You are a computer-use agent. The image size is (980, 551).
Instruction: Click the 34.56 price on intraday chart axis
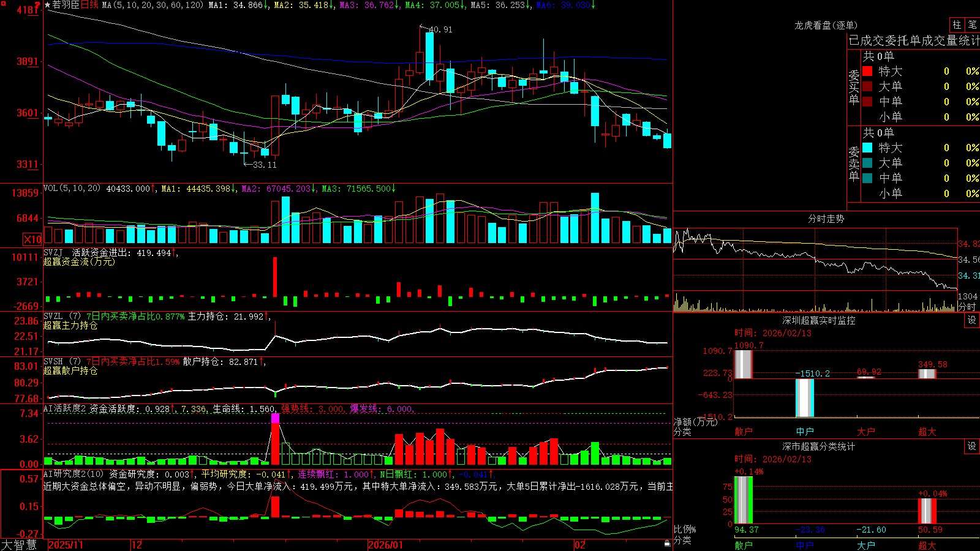click(969, 260)
